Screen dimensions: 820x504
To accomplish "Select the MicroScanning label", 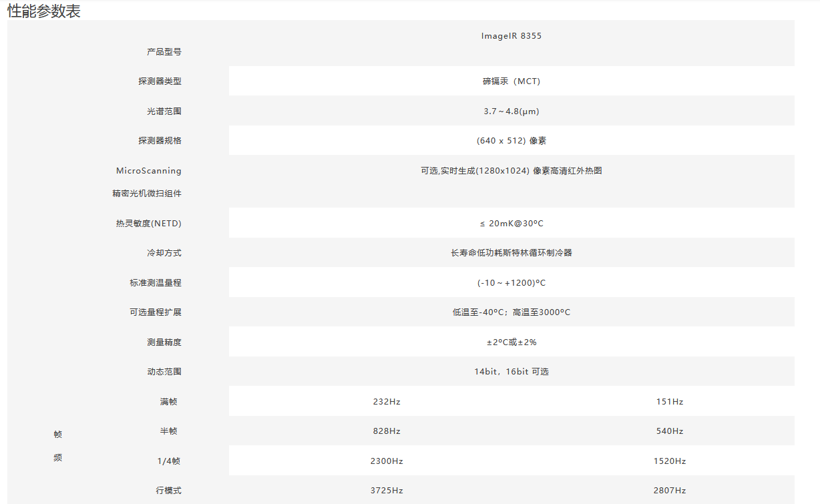I will pyautogui.click(x=149, y=171).
